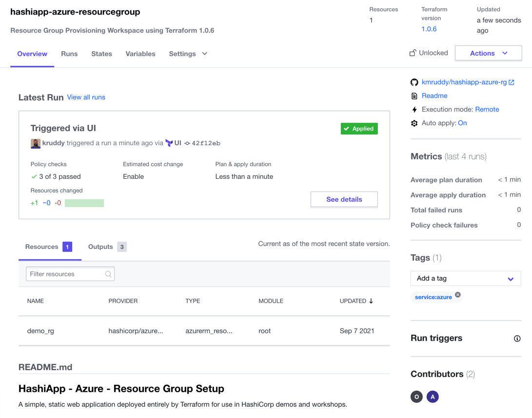
Task: Click the lightning bolt Execution mode icon
Action: click(414, 109)
